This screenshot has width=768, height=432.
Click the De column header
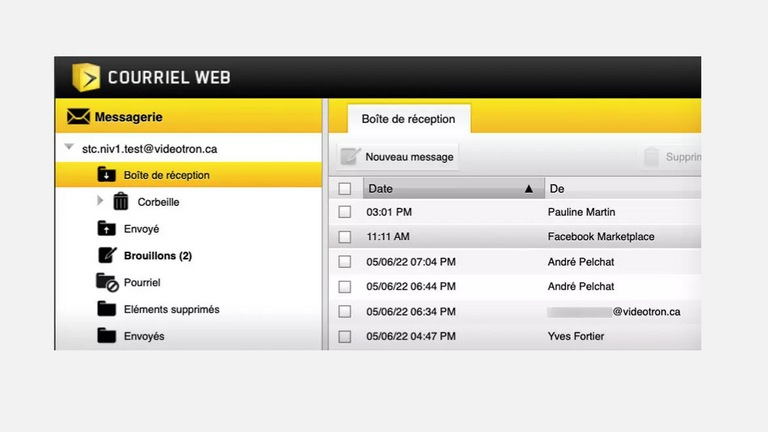point(620,189)
